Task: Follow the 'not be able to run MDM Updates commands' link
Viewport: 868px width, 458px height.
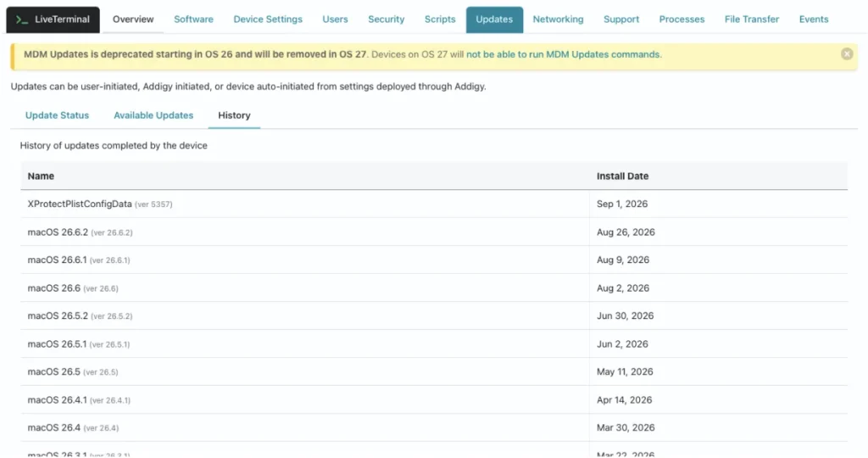Action: click(564, 54)
